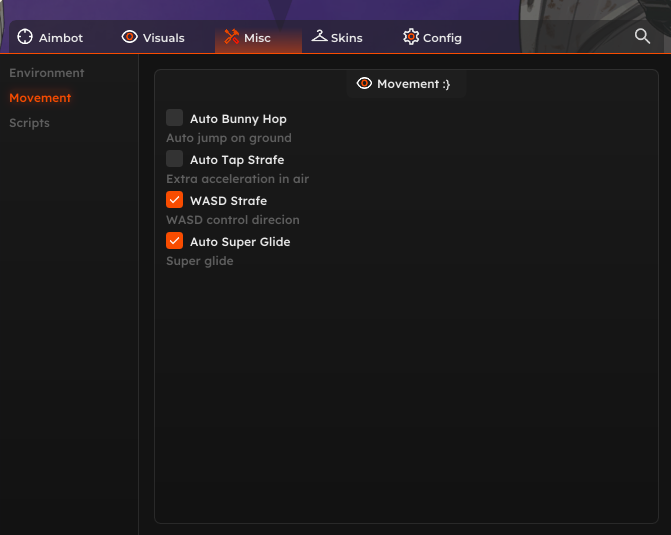Click the gear icon beside Config
The height and width of the screenshot is (535, 671).
click(411, 37)
